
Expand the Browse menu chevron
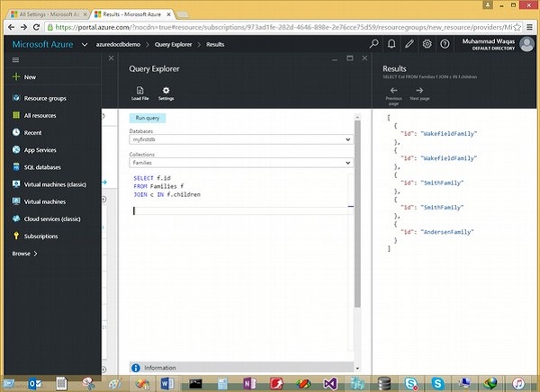[x=35, y=254]
